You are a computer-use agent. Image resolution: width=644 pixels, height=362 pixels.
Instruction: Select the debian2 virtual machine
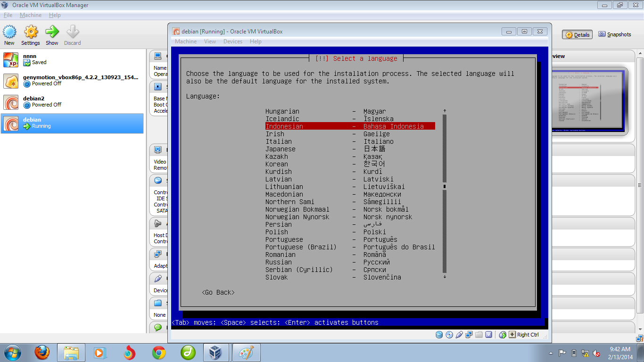[x=72, y=101]
